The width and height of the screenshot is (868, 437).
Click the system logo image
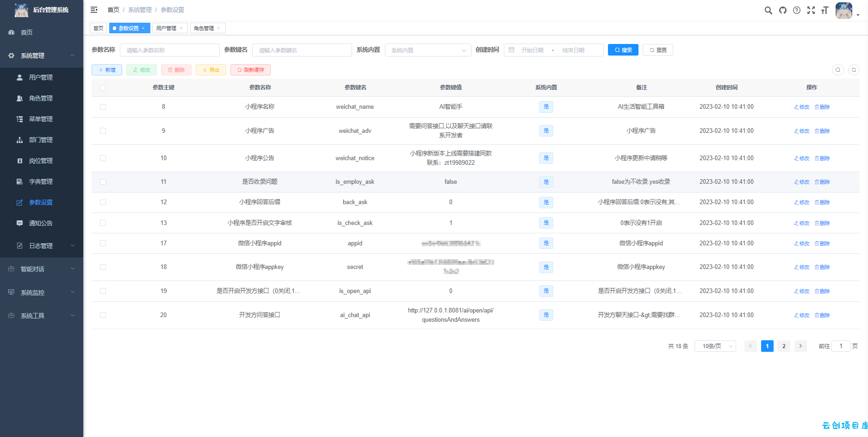tap(21, 10)
